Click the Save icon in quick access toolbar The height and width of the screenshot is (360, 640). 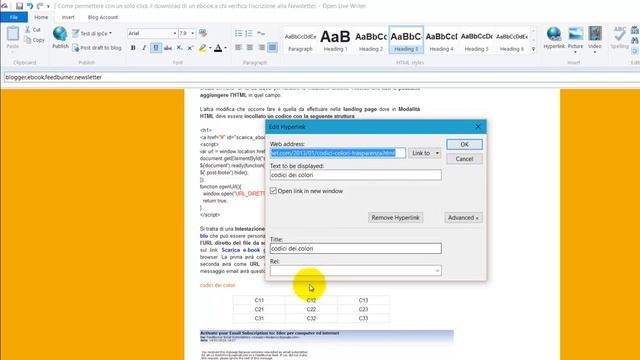pos(19,6)
